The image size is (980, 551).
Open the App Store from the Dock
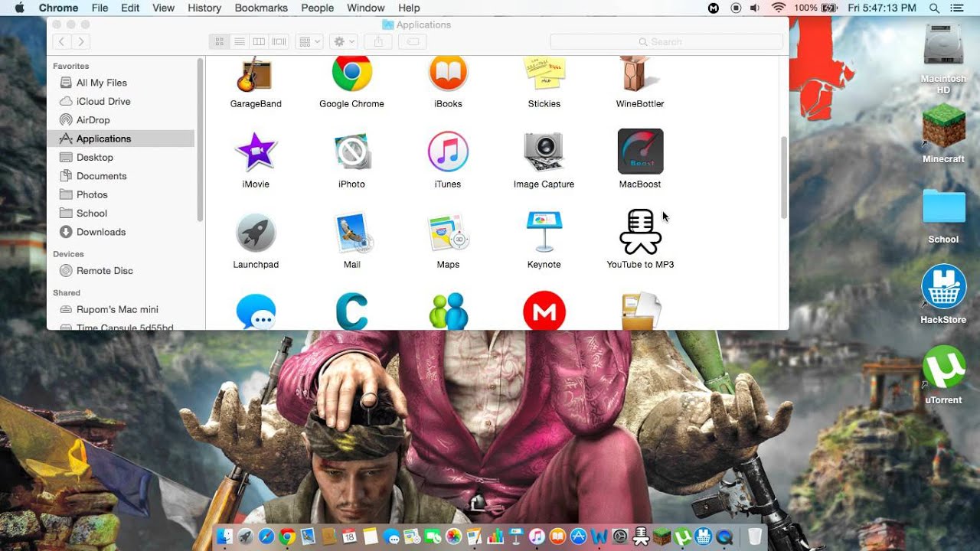(579, 536)
